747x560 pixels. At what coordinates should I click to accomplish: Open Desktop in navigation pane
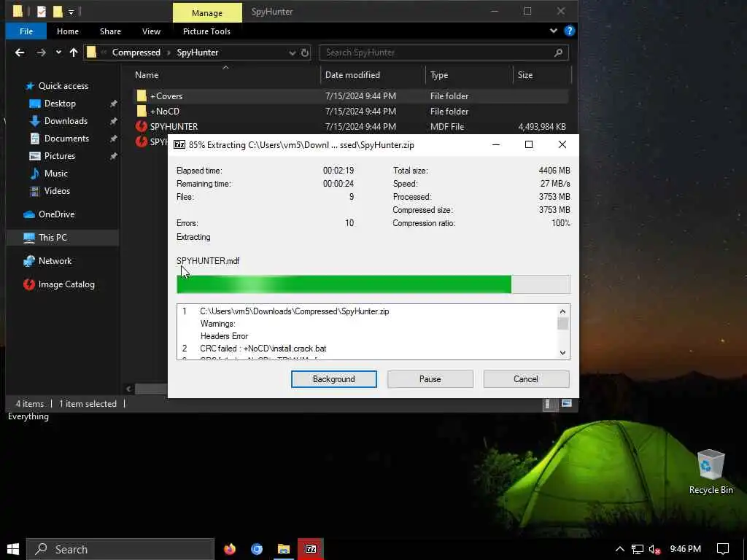pyautogui.click(x=60, y=104)
